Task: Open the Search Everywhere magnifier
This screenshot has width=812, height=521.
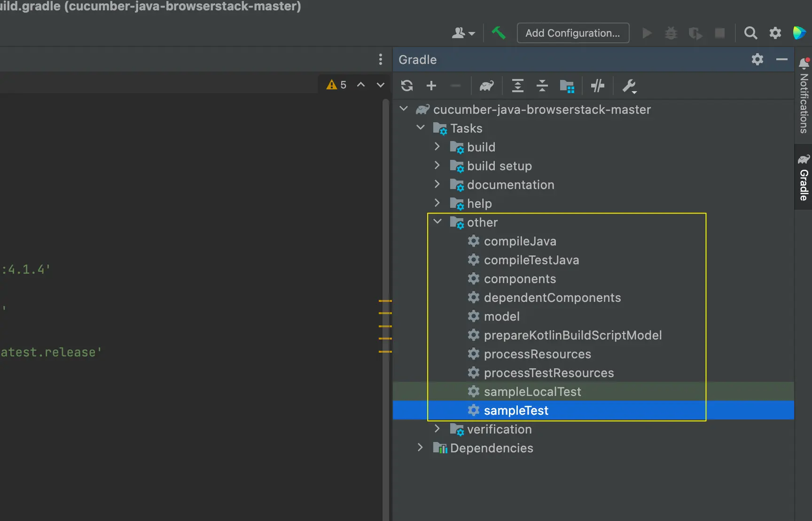Action: click(750, 33)
